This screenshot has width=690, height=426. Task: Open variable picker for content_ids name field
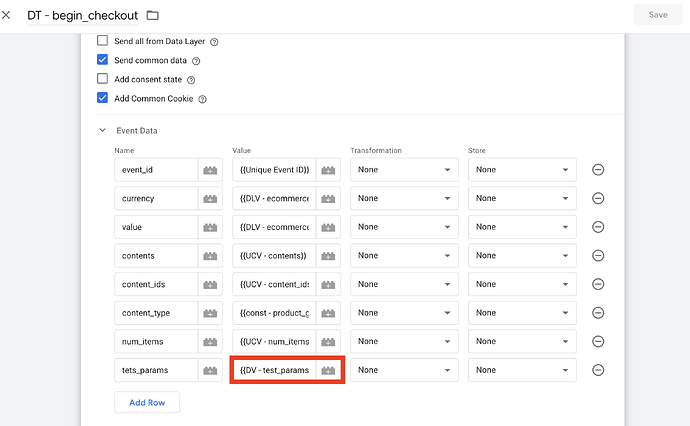(210, 284)
